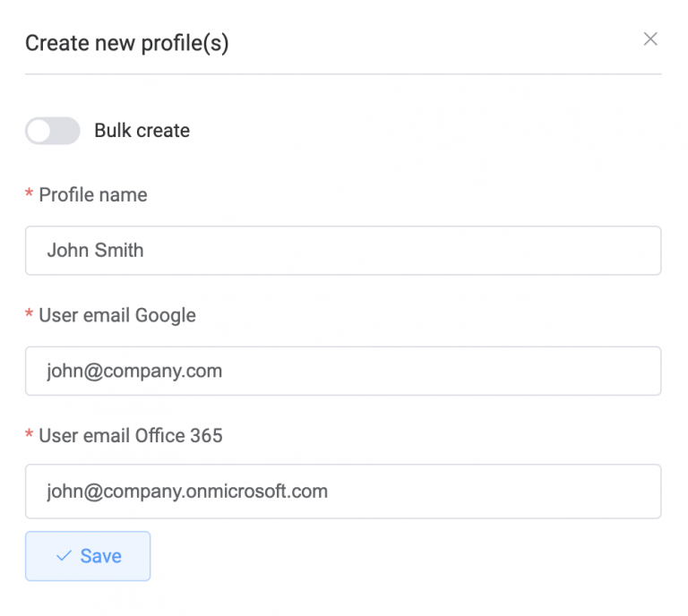Click the checkmark icon on Save
688x616 pixels.
[64, 556]
